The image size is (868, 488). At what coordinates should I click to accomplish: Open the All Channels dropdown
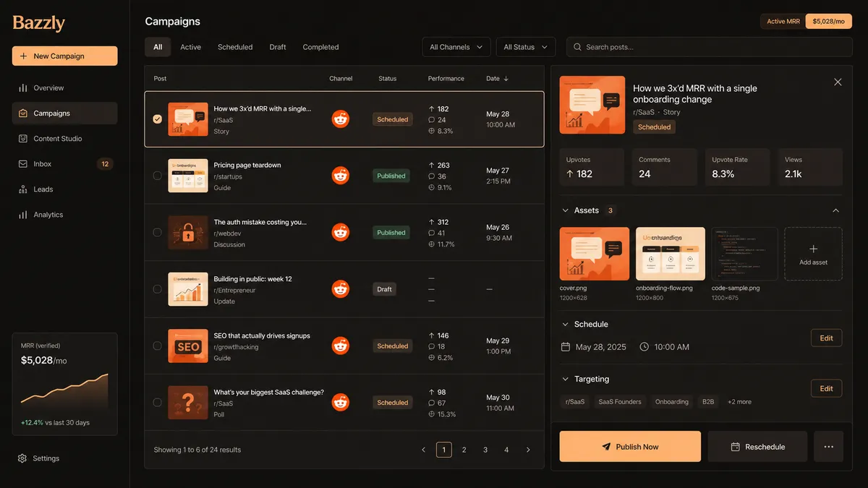pos(456,47)
